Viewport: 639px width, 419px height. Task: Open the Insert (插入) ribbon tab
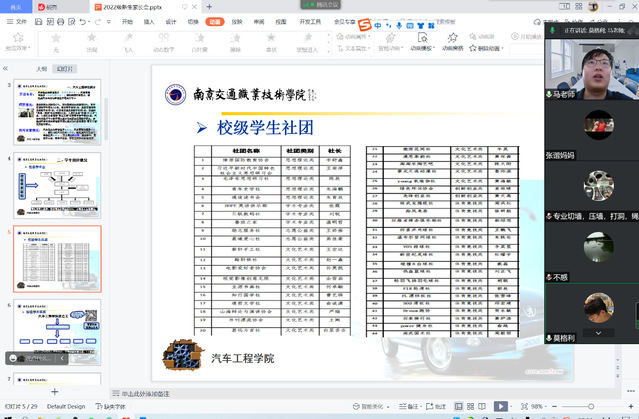tap(149, 21)
